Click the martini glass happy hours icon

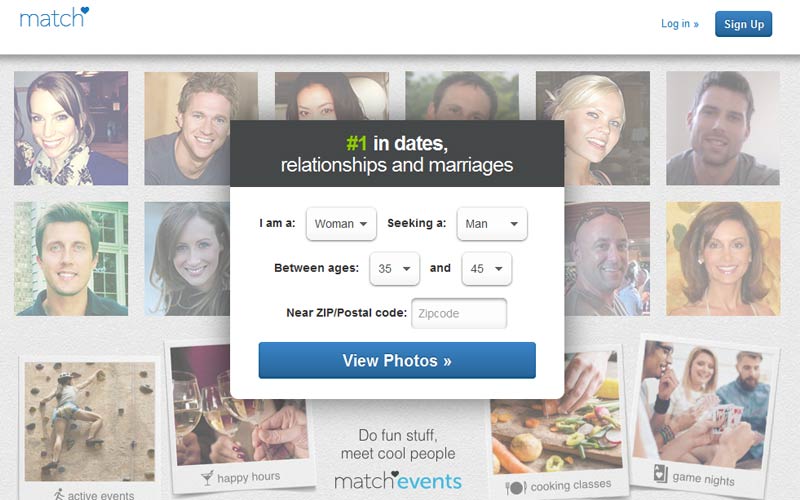tap(207, 478)
